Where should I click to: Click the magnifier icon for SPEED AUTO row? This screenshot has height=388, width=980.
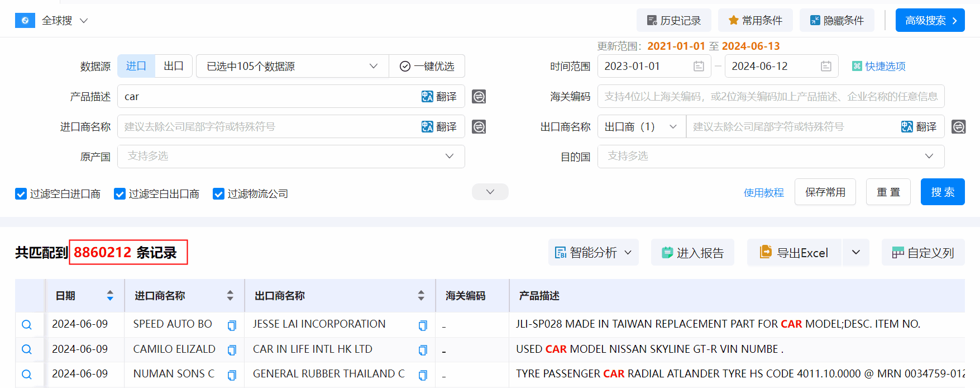pos(26,325)
